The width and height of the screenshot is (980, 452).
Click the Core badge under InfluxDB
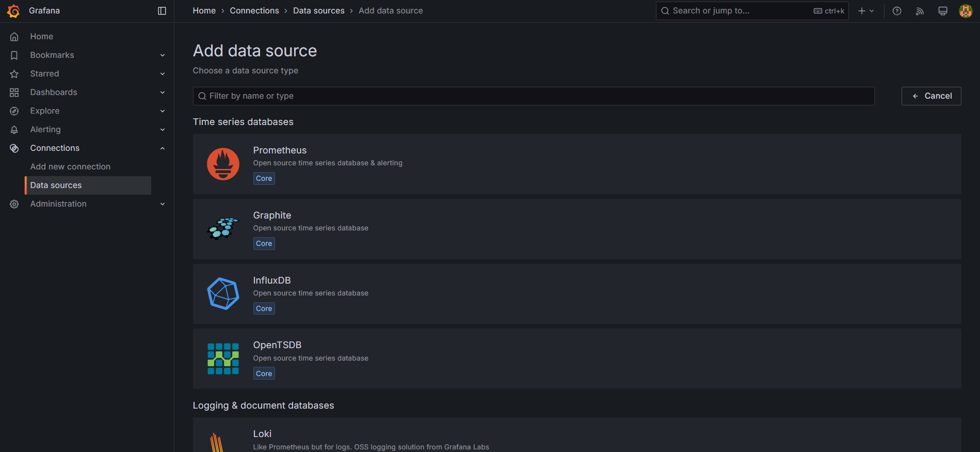(264, 309)
